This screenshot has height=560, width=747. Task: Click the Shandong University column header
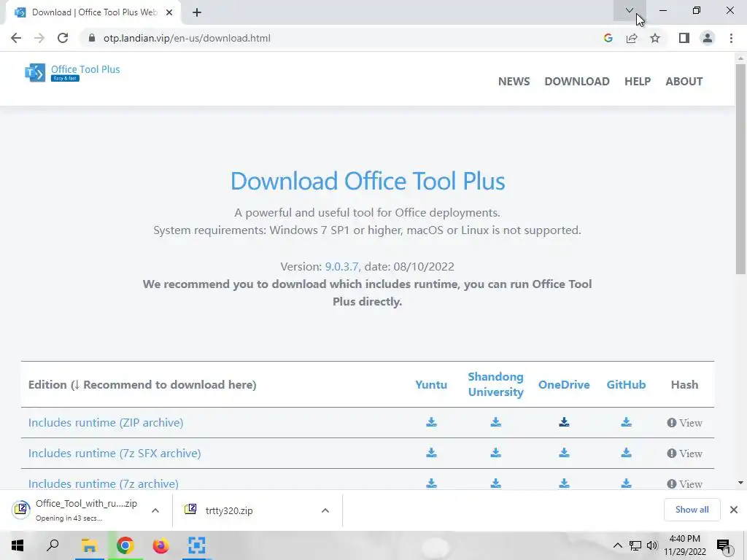pos(495,384)
